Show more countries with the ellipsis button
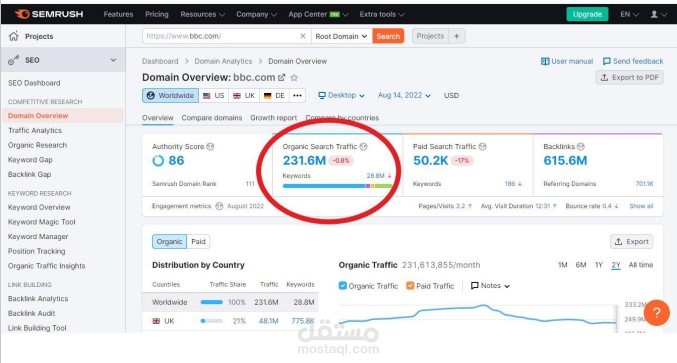Viewport: 677px width, 363px height. click(297, 95)
